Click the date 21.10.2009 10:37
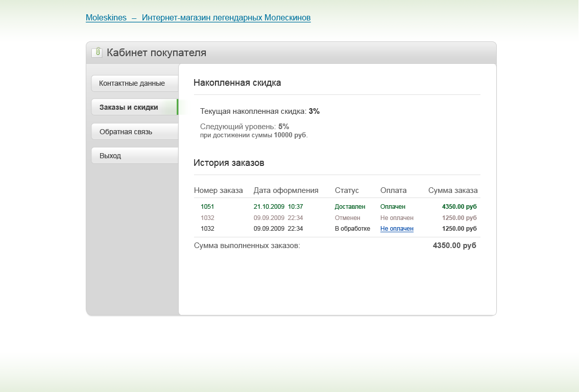The height and width of the screenshot is (392, 579). [278, 207]
